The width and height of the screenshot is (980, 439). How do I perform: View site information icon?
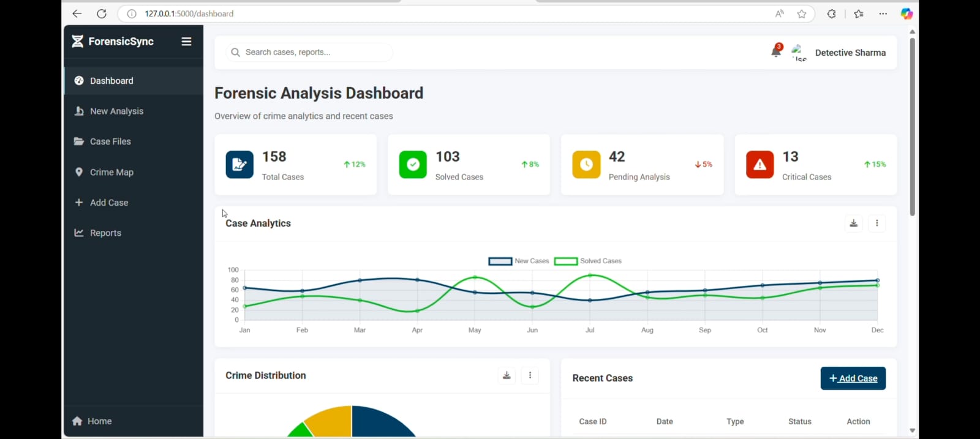pyautogui.click(x=131, y=13)
